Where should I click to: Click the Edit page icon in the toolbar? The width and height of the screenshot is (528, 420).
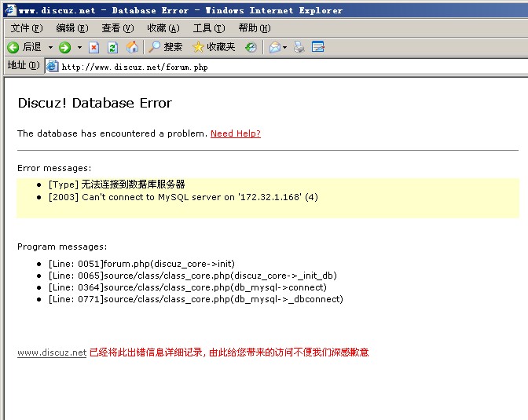coord(318,47)
